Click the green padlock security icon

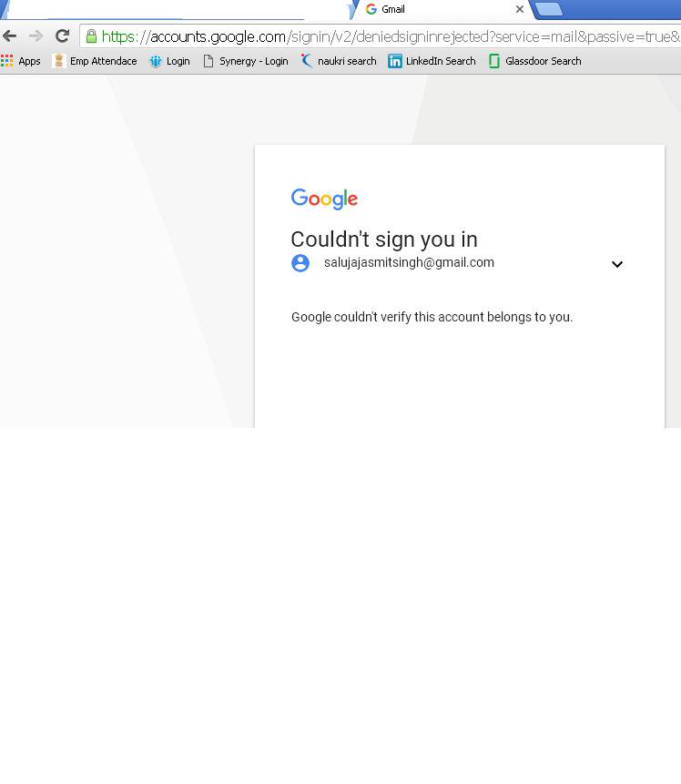tap(91, 36)
